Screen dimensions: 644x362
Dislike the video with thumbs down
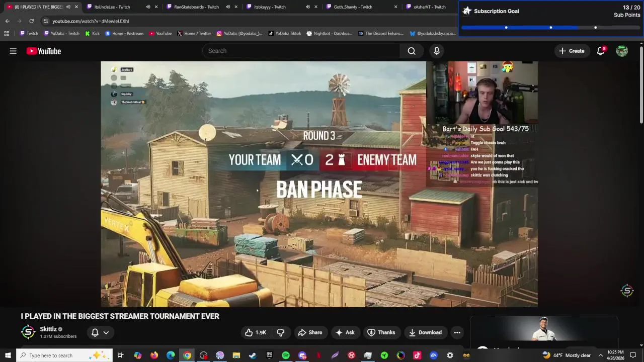tap(281, 332)
